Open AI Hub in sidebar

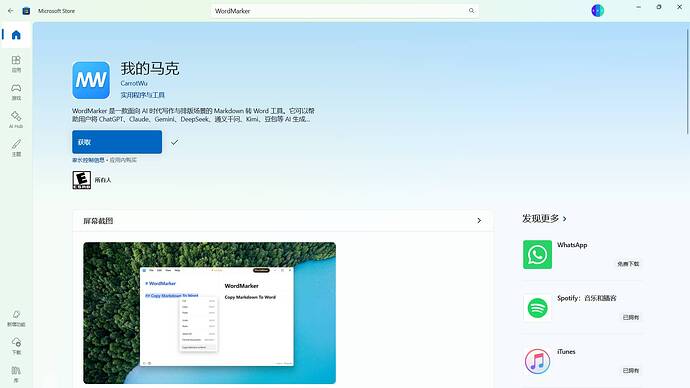tap(16, 120)
